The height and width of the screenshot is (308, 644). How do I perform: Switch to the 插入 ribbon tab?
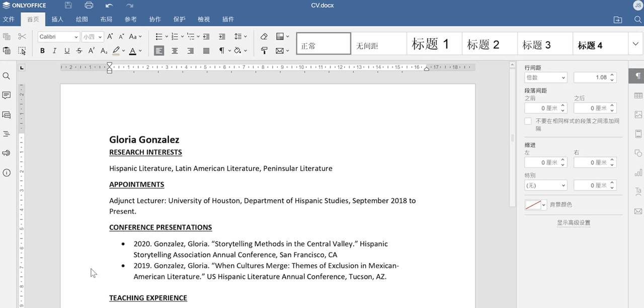tap(57, 19)
